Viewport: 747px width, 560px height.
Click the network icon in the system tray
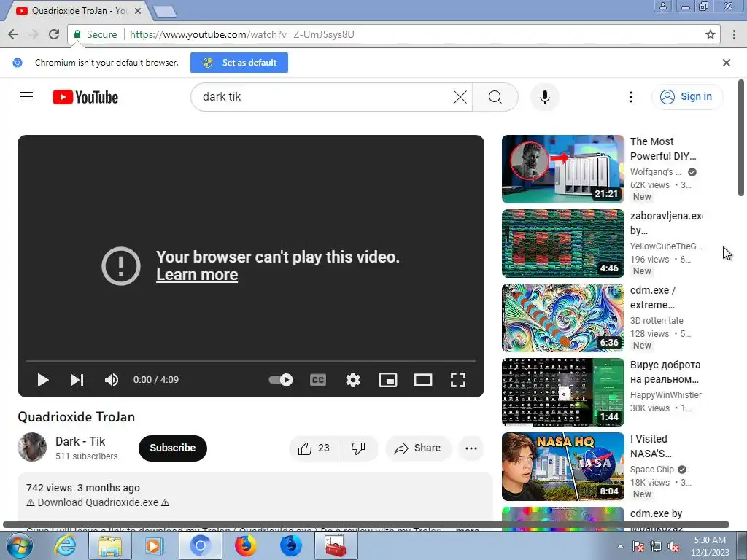coord(656,547)
